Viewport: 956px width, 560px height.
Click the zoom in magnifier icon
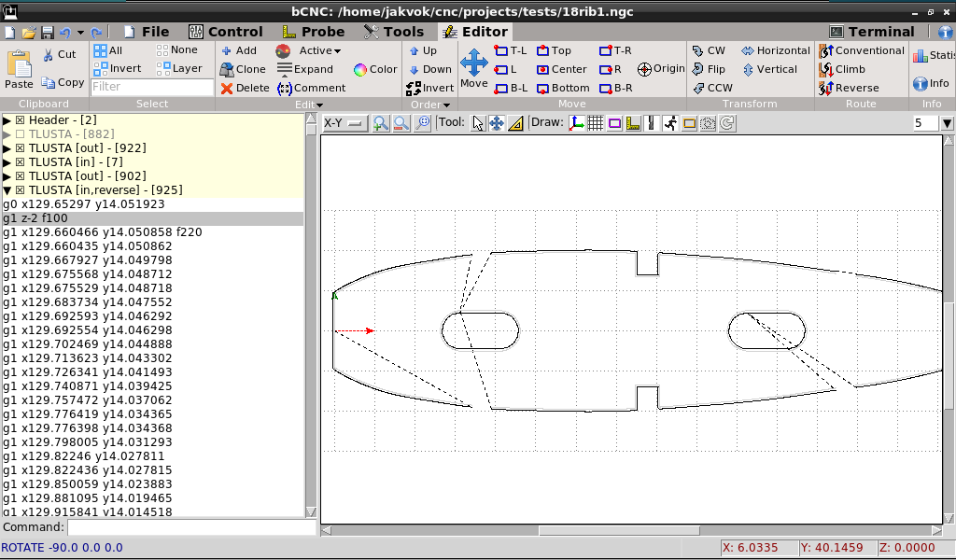click(380, 123)
